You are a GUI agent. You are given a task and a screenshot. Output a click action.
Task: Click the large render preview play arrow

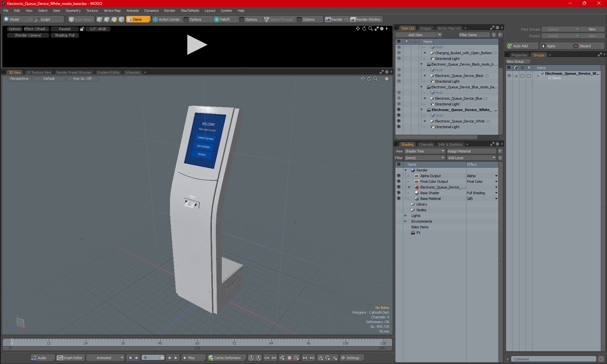pyautogui.click(x=197, y=45)
